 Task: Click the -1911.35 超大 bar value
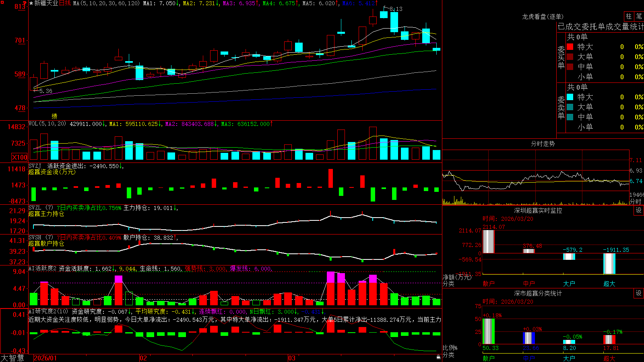[x=616, y=250]
